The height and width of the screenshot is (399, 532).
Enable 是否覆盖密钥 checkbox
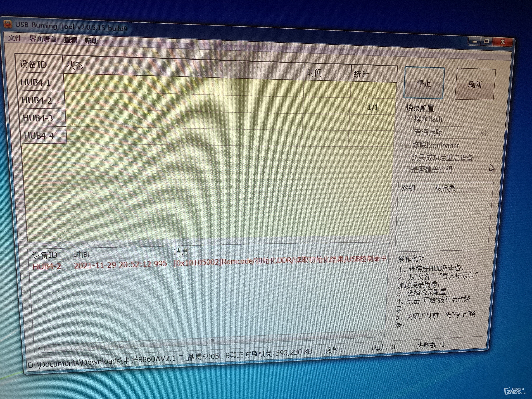[407, 169]
